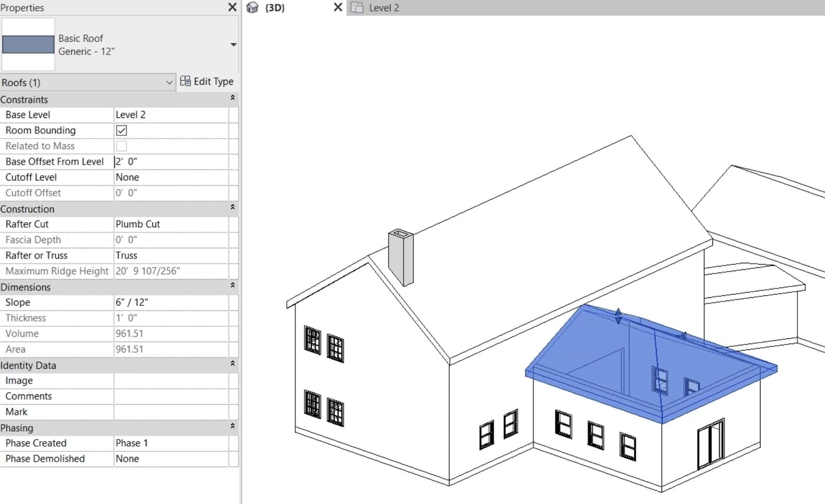
Task: Collapse the Dimensions section
Action: tap(233, 285)
